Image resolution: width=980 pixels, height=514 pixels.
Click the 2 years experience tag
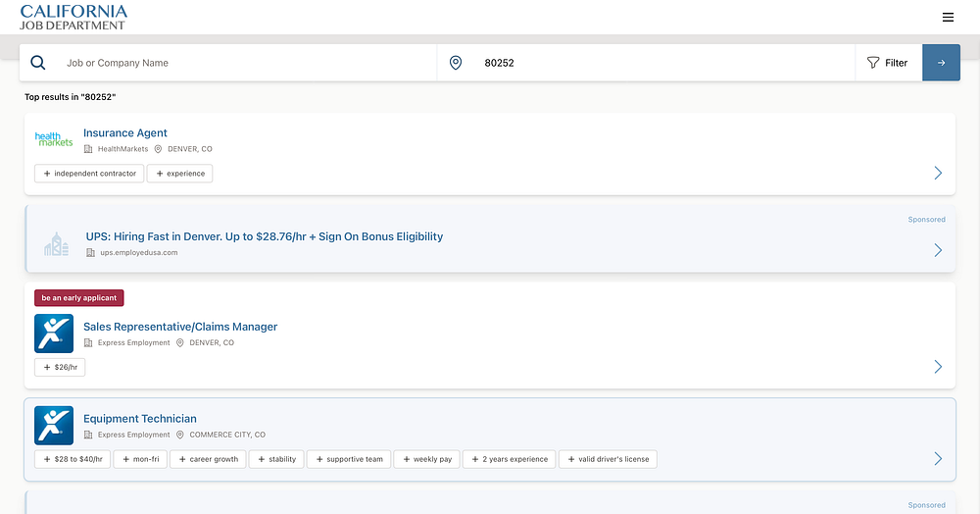click(x=509, y=459)
